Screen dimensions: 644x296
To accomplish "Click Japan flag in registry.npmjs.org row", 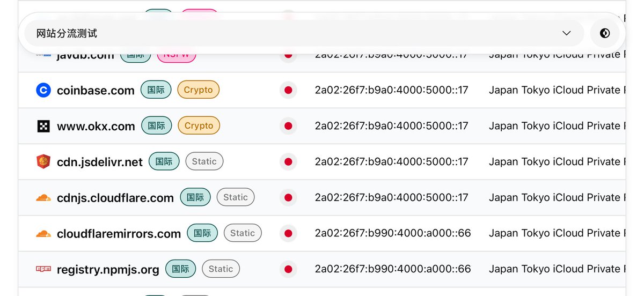I will (288, 269).
